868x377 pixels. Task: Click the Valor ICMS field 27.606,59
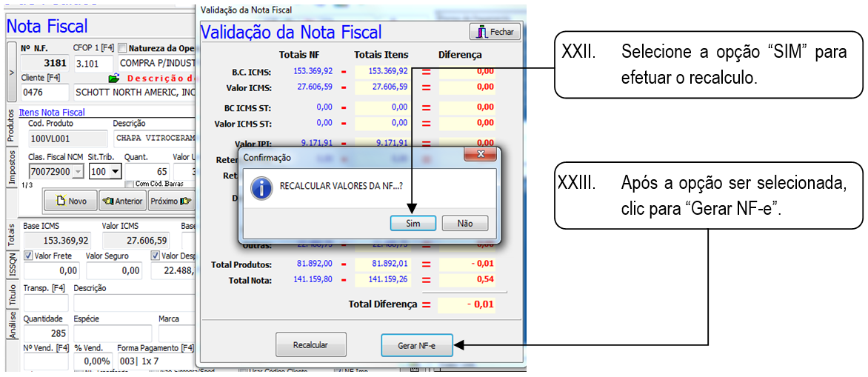136,241
